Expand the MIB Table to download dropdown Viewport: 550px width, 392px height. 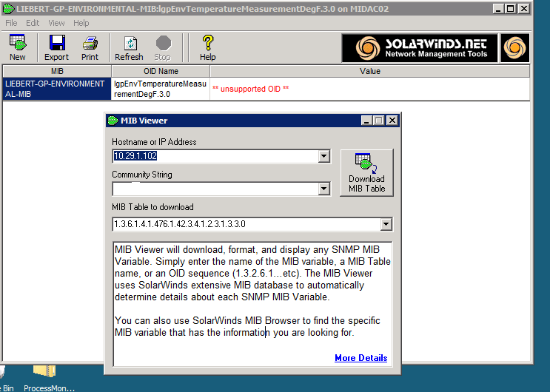pos(386,224)
